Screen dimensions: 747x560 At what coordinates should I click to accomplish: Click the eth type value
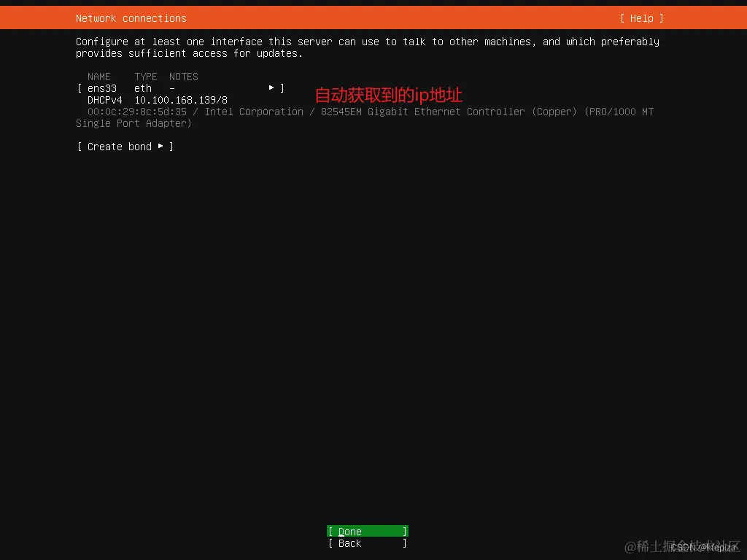tap(143, 88)
